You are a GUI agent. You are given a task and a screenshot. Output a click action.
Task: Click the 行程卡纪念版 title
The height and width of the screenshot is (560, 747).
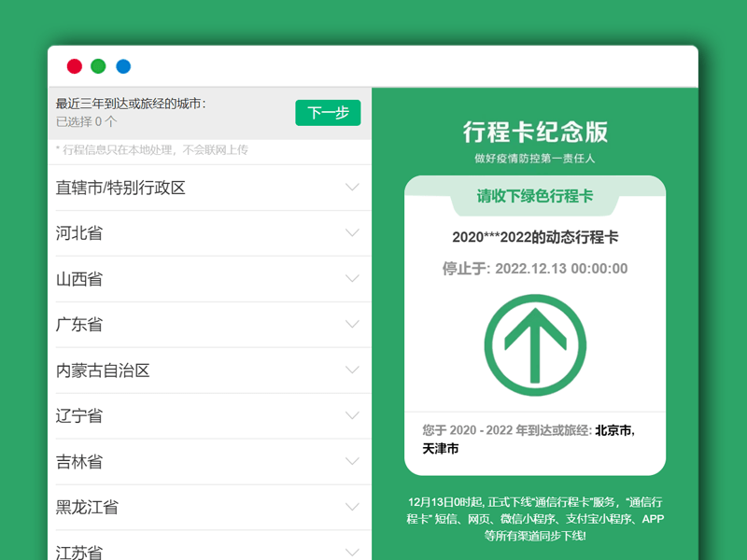tap(537, 133)
